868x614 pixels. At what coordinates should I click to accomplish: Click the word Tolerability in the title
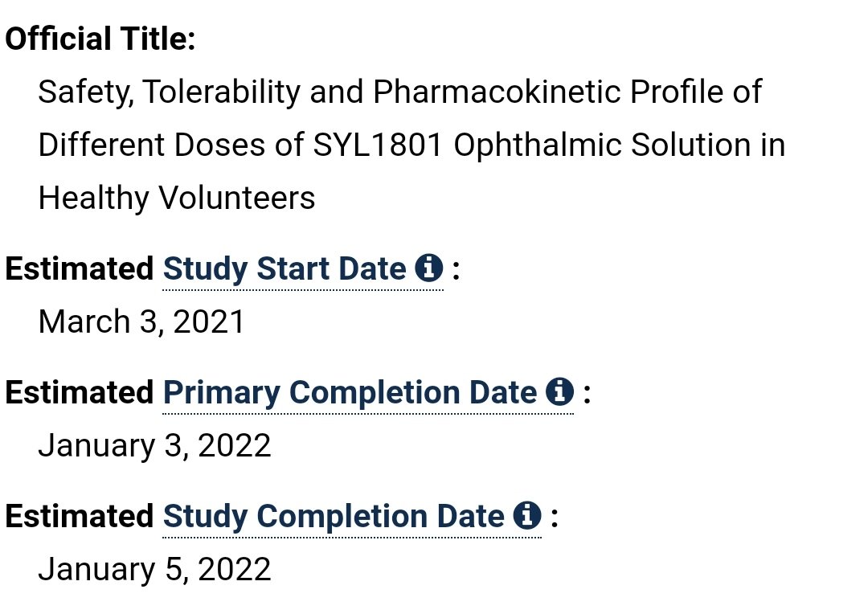(x=222, y=92)
